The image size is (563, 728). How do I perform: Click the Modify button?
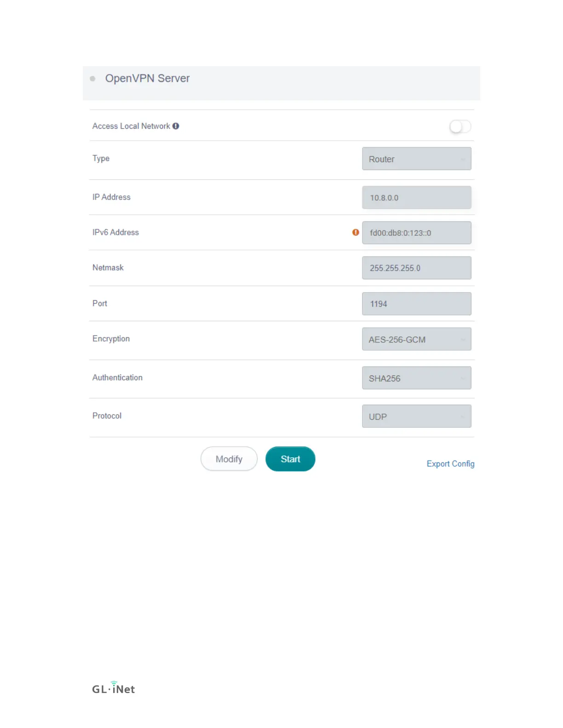(229, 459)
